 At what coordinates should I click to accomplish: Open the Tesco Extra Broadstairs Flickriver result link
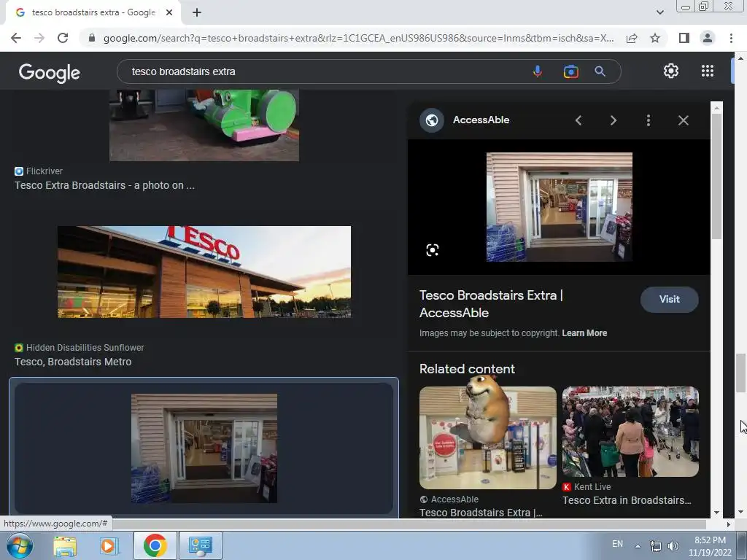tap(104, 186)
